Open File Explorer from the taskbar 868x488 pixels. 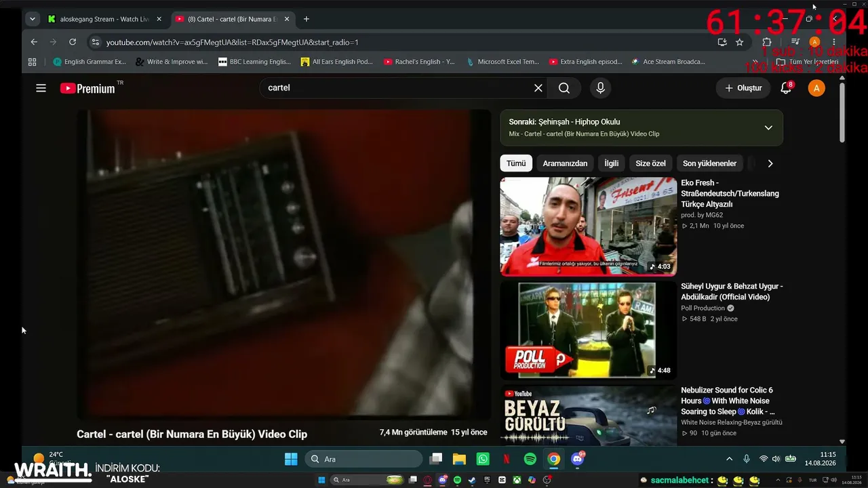click(x=459, y=459)
